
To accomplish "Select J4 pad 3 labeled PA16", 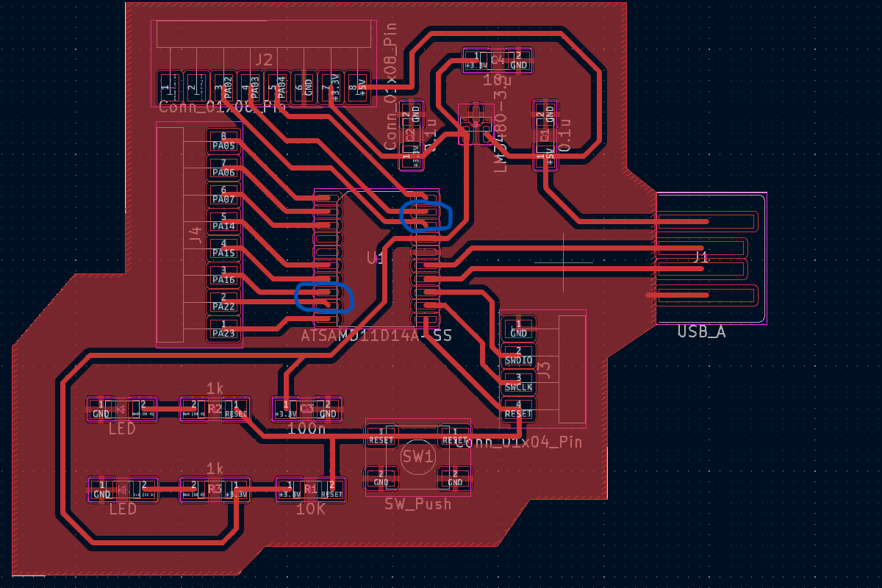I will click(x=223, y=275).
